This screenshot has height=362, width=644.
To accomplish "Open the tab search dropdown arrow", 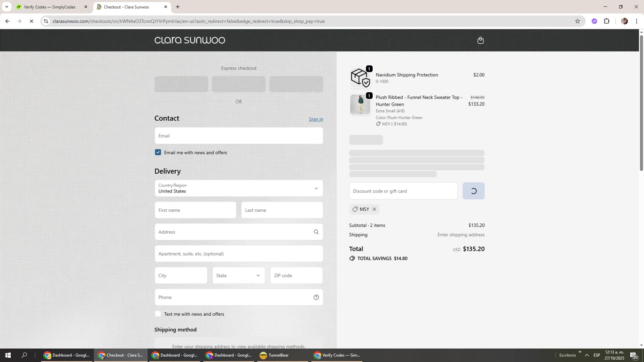I will click(6, 7).
